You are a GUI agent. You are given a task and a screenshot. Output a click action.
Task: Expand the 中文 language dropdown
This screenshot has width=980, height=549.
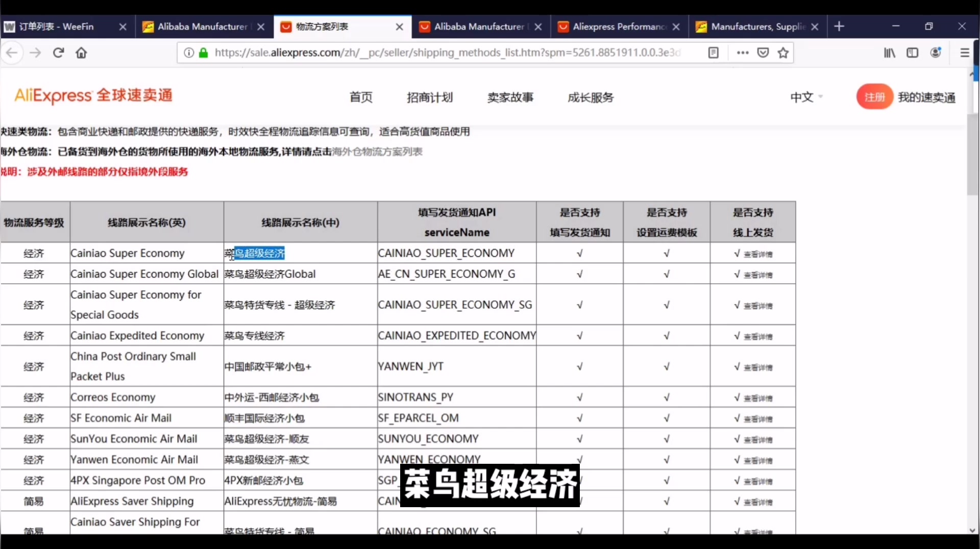pos(806,97)
